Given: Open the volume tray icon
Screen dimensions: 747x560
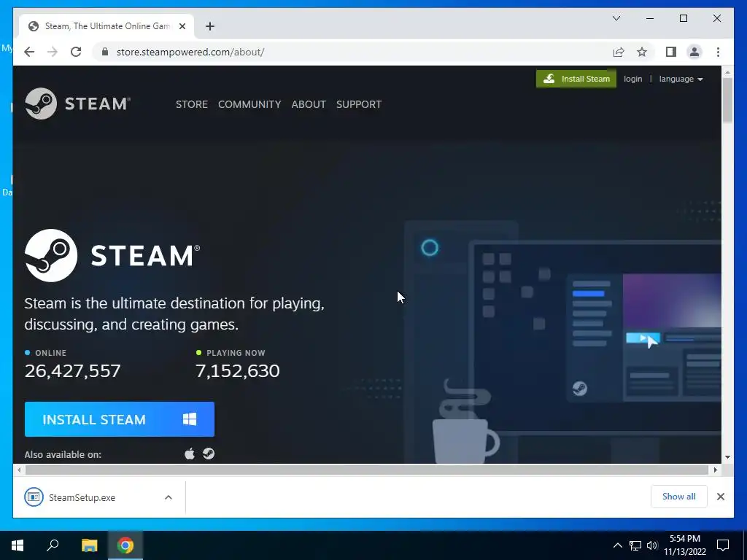Looking at the screenshot, I should 652,545.
